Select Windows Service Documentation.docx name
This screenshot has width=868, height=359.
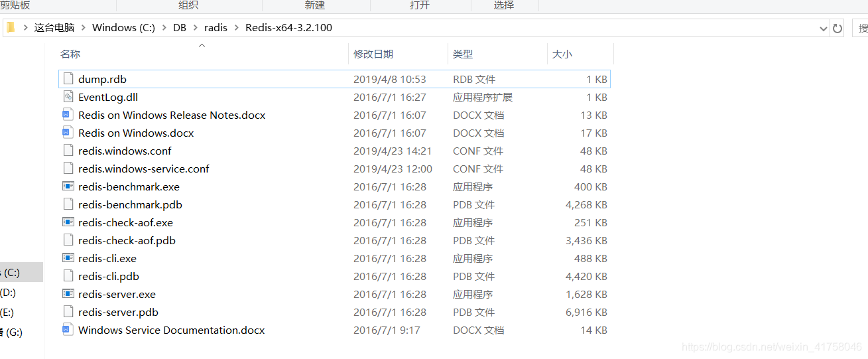(x=172, y=330)
